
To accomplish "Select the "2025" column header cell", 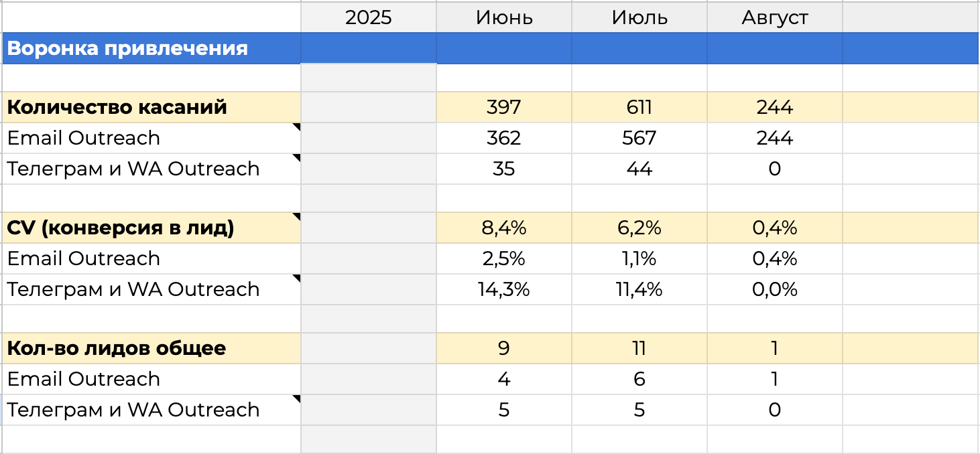I will coord(368,17).
